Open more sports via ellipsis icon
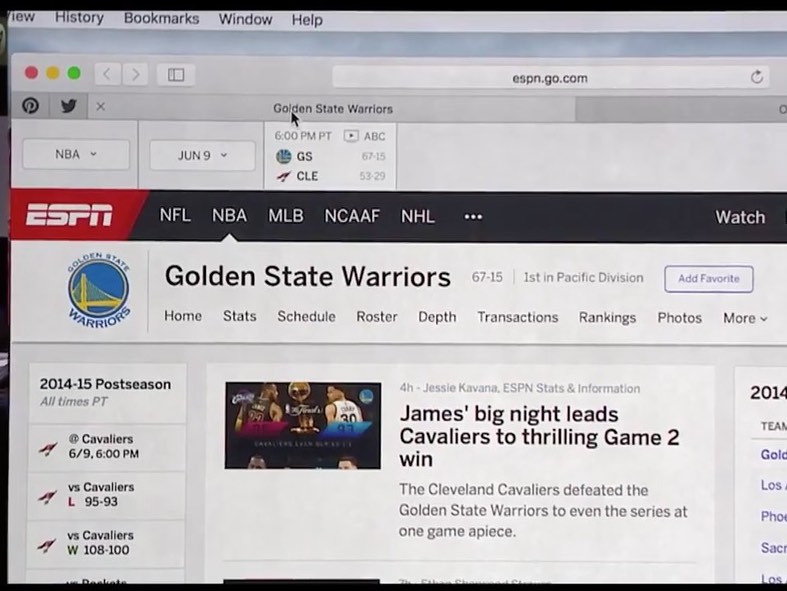The height and width of the screenshot is (591, 787). click(473, 217)
